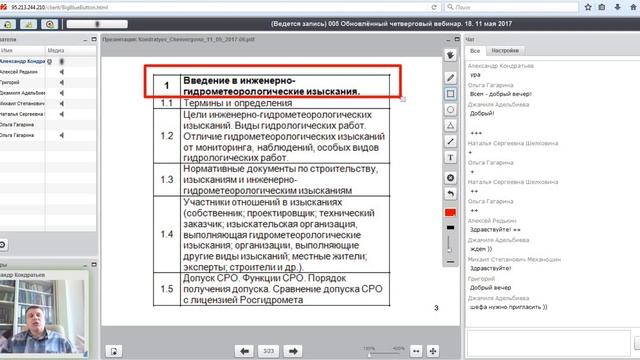
Task: Upload a presentation file
Action: (114, 351)
